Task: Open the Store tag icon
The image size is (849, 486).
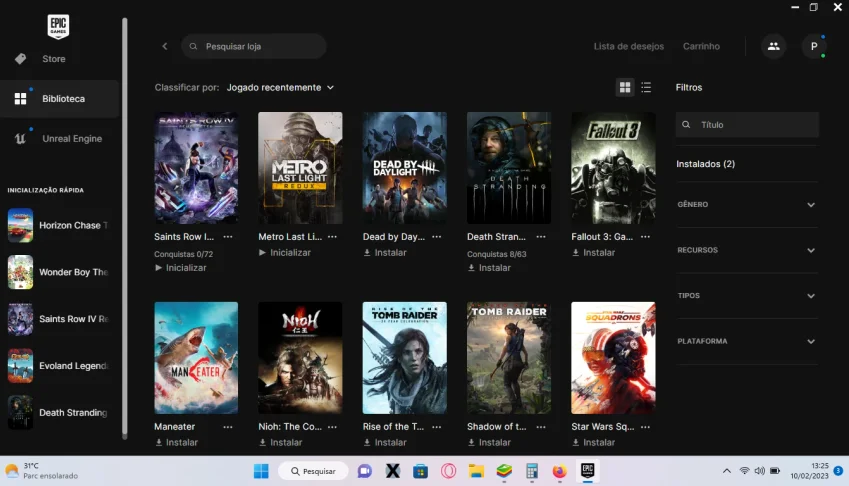Action: click(21, 58)
